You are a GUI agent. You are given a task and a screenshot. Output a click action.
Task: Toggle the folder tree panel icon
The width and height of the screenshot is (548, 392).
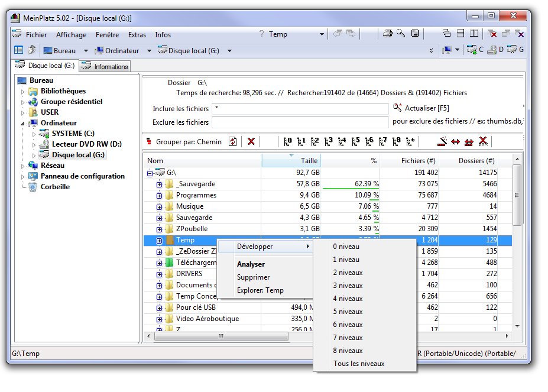pos(18,50)
